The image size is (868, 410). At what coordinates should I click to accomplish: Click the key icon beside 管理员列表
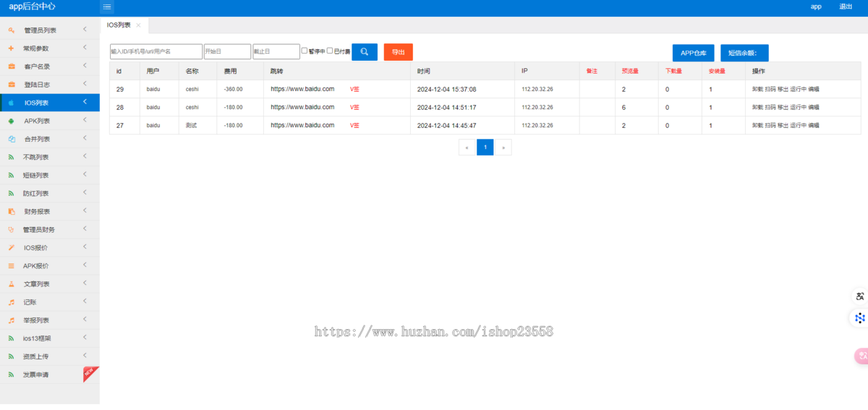[x=11, y=30]
